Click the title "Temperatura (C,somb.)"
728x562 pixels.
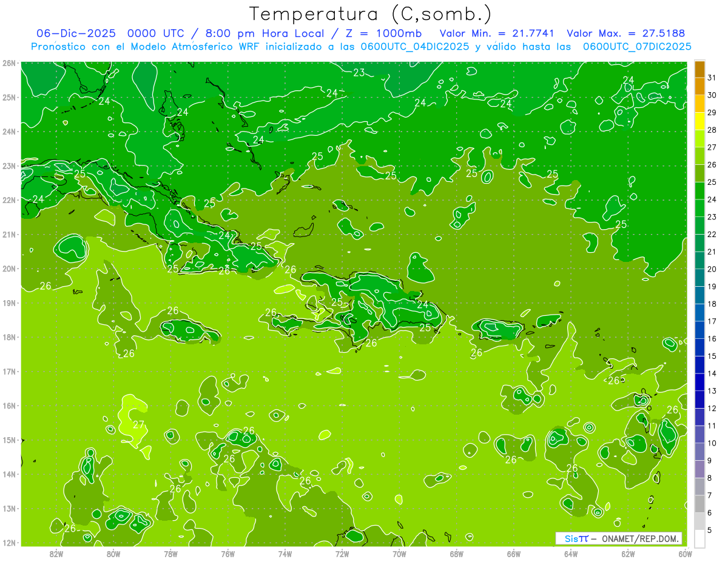[371, 14]
